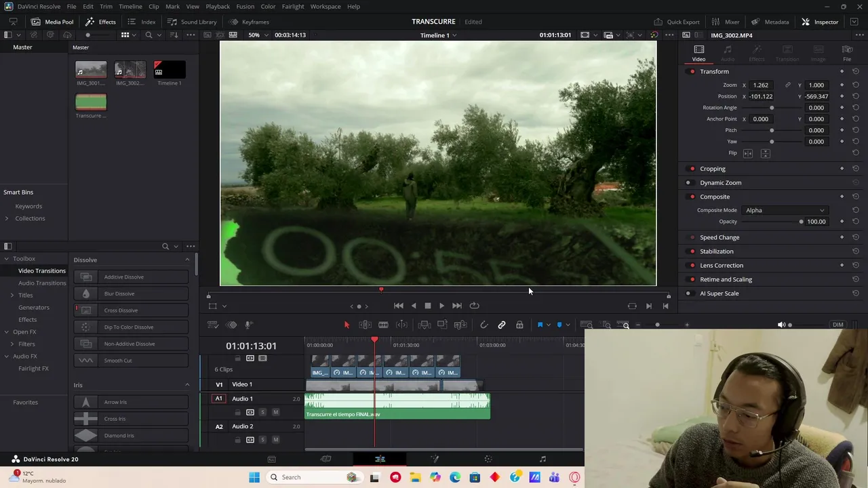The width and height of the screenshot is (868, 488).
Task: Expand the Titles toolbox category
Action: click(12, 296)
